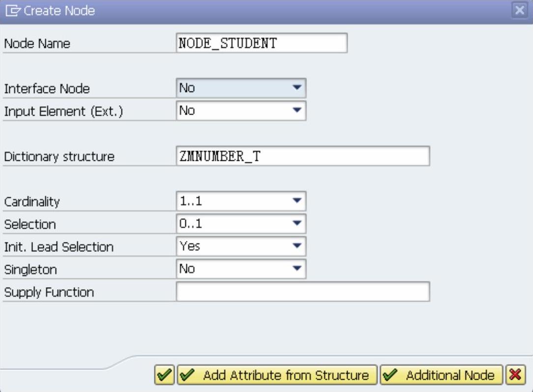Image resolution: width=533 pixels, height=392 pixels.
Task: Click the green checkmark continue icon
Action: tap(164, 375)
